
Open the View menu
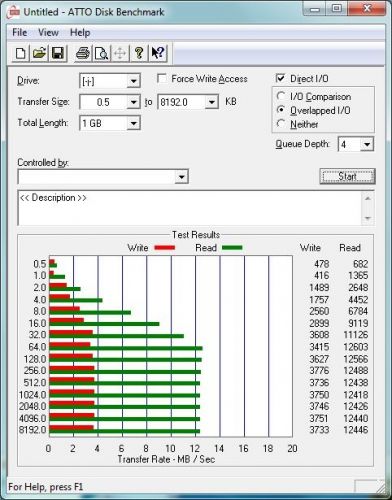[48, 33]
